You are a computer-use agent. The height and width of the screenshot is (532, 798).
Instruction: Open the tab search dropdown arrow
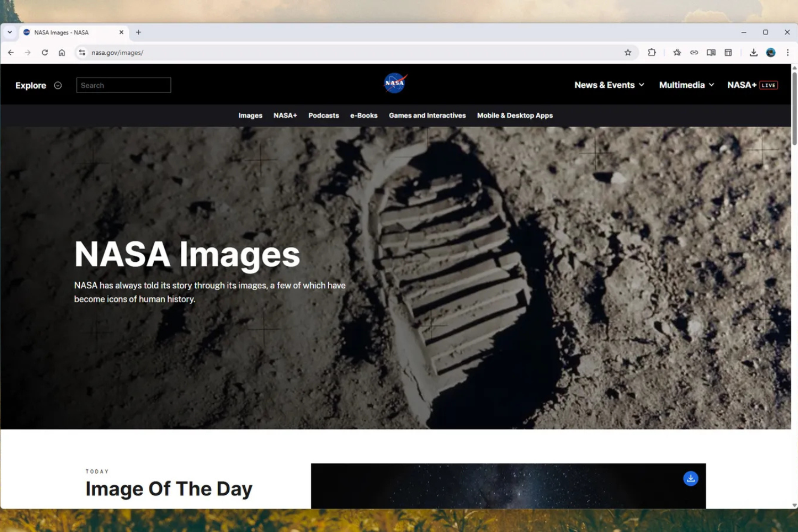pos(10,32)
